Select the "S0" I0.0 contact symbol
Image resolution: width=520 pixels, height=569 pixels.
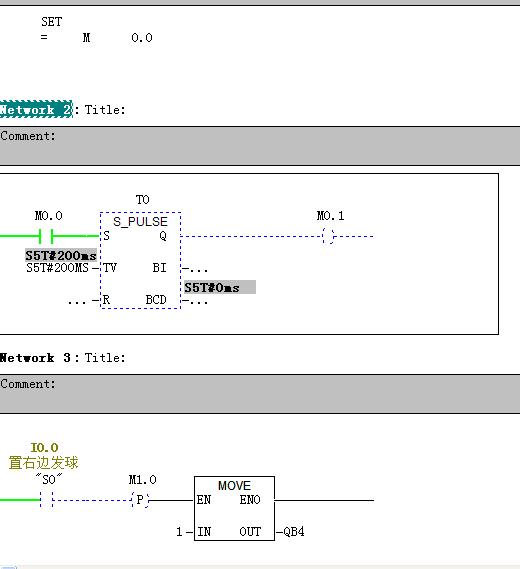point(46,500)
